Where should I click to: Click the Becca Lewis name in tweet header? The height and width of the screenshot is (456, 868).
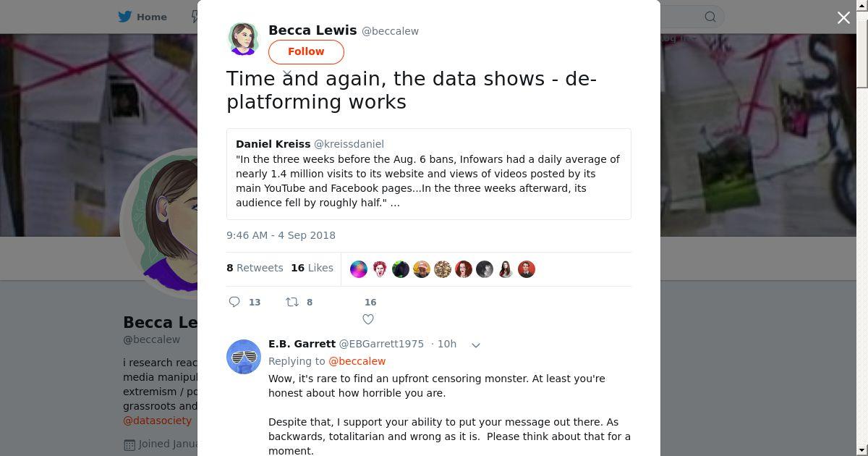pyautogui.click(x=312, y=30)
